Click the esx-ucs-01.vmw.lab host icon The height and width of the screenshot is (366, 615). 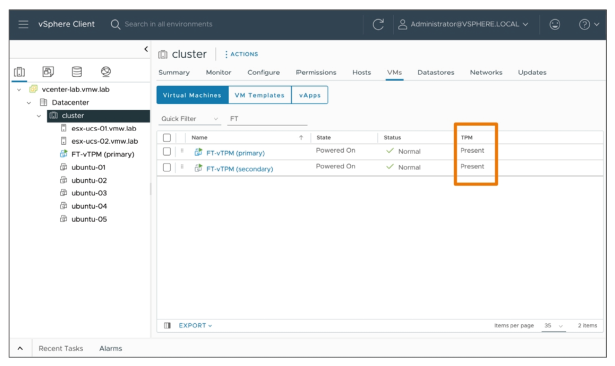[64, 128]
